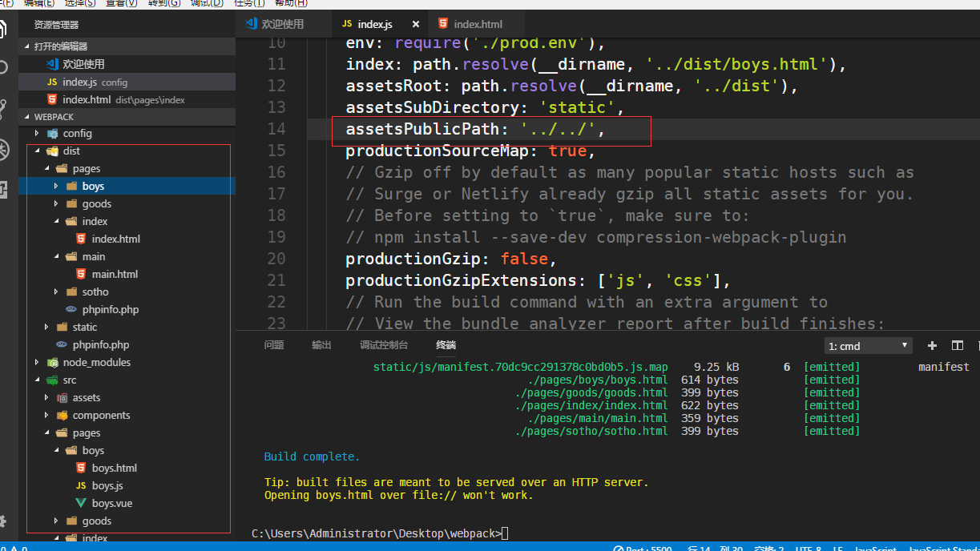Click the HTML5 icon on index.html editor tab

coord(443,24)
